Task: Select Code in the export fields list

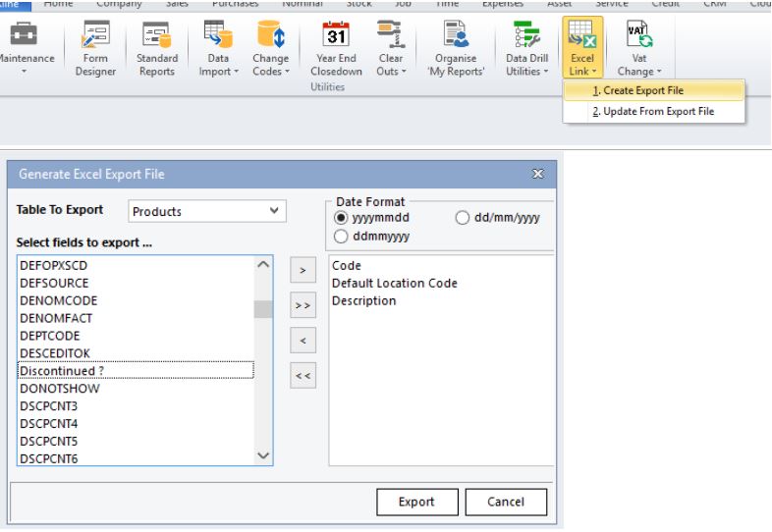Action: pos(441,265)
